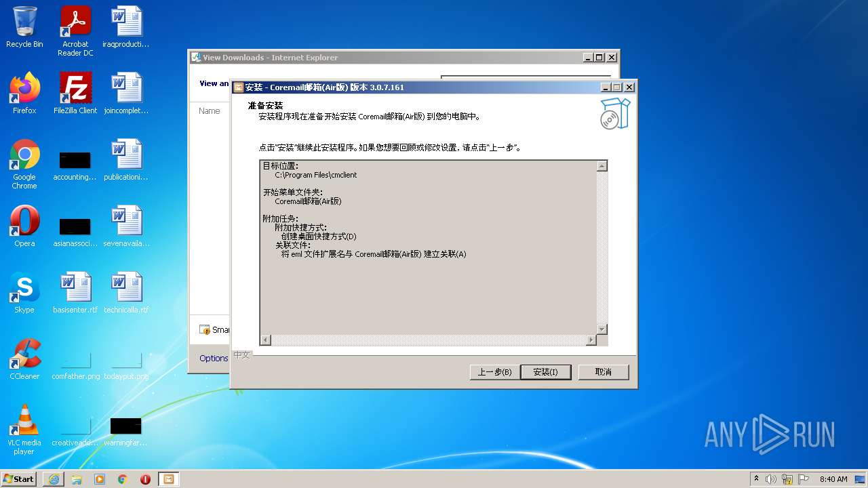Select the text 创建桌面快捷方式(D)
Screen dimensions: 868x488
[x=318, y=237]
